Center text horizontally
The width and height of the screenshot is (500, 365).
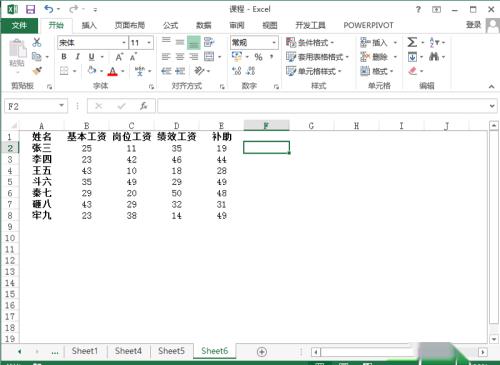click(x=180, y=57)
